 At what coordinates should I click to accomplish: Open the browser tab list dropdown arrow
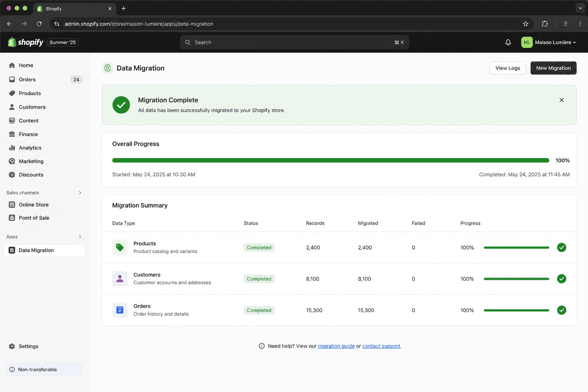[580, 8]
